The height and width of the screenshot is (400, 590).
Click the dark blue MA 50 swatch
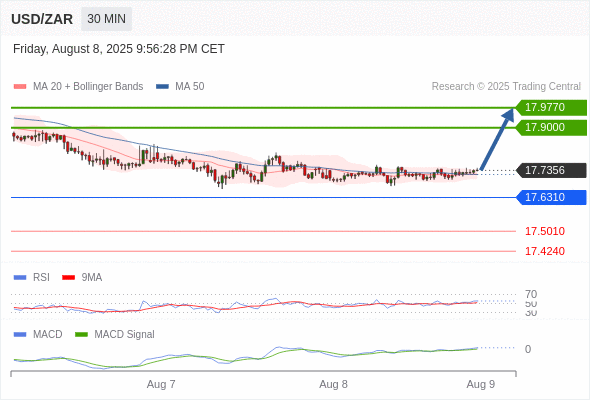[x=162, y=87]
